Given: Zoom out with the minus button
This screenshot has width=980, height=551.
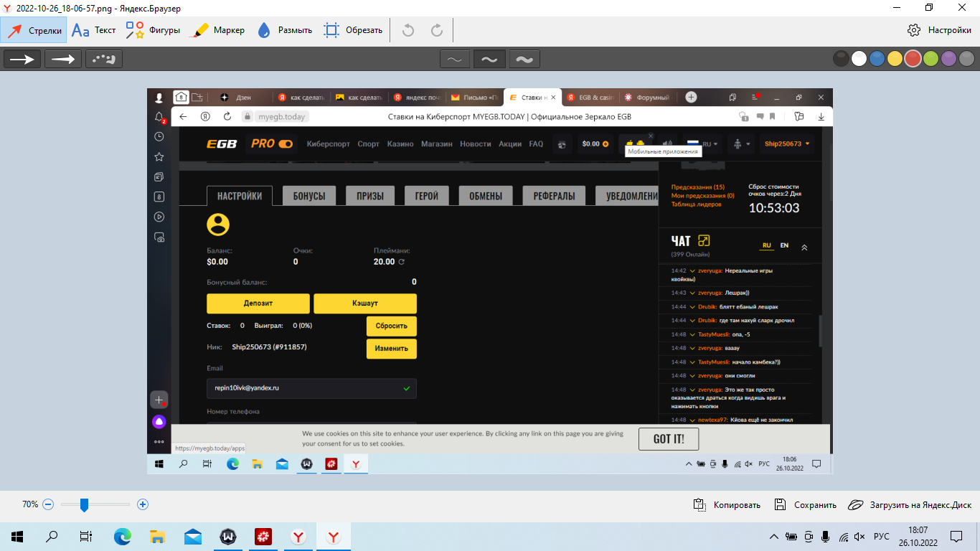Looking at the screenshot, I should (48, 505).
